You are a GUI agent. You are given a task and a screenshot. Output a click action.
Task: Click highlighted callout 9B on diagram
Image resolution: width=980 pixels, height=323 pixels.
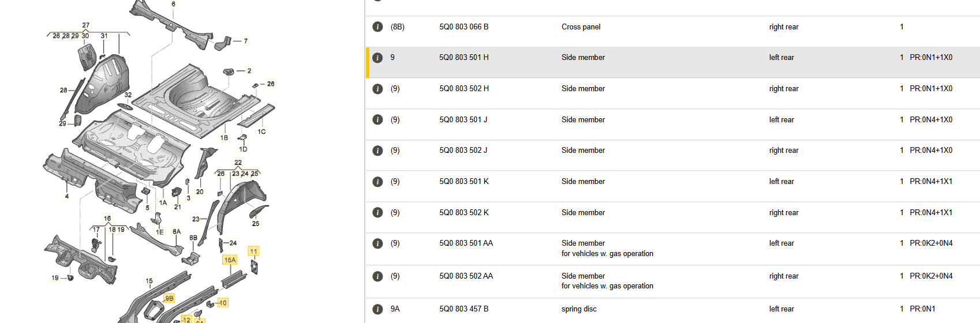tap(169, 298)
